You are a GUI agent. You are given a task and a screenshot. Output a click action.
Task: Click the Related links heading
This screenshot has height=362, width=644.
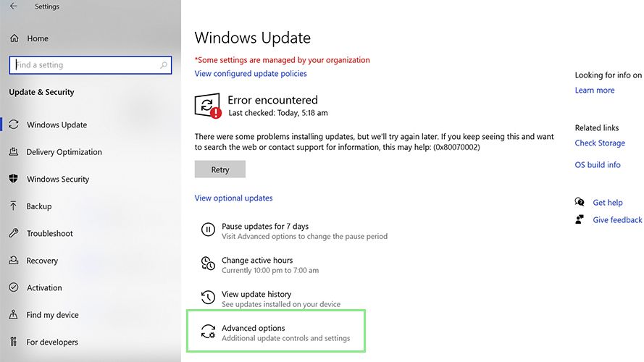click(x=597, y=127)
